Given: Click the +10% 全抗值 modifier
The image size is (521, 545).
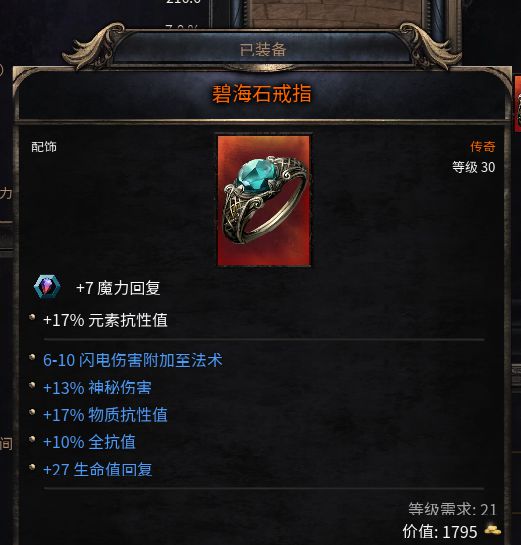Looking at the screenshot, I should coord(89,442).
